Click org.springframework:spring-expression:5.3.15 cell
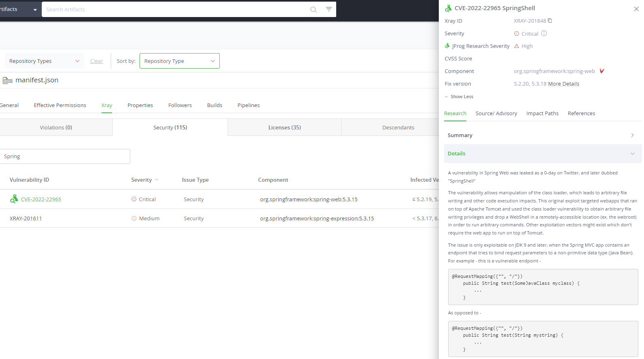644x359 pixels. coord(317,218)
